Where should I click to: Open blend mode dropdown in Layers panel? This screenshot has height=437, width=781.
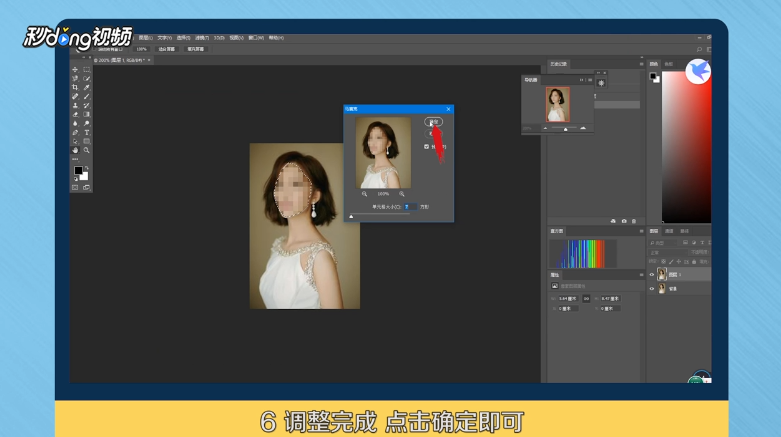(666, 253)
